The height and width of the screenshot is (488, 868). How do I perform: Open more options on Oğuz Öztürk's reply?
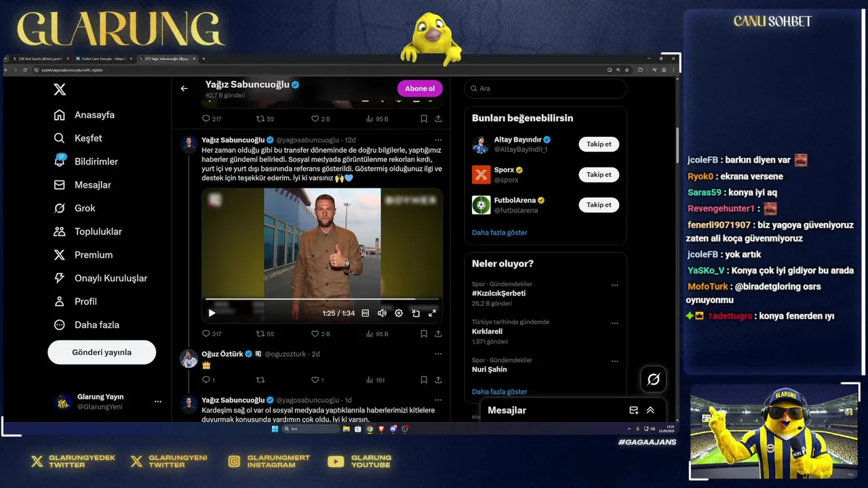tap(438, 354)
